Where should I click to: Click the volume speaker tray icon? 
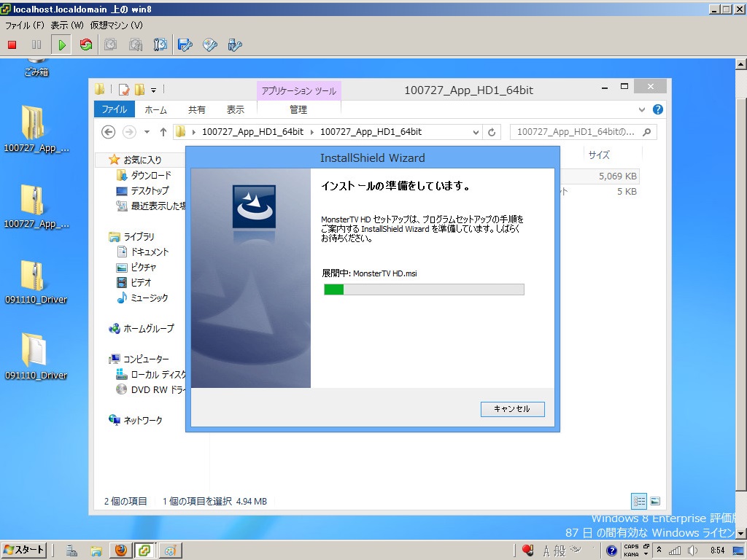pyautogui.click(x=692, y=551)
